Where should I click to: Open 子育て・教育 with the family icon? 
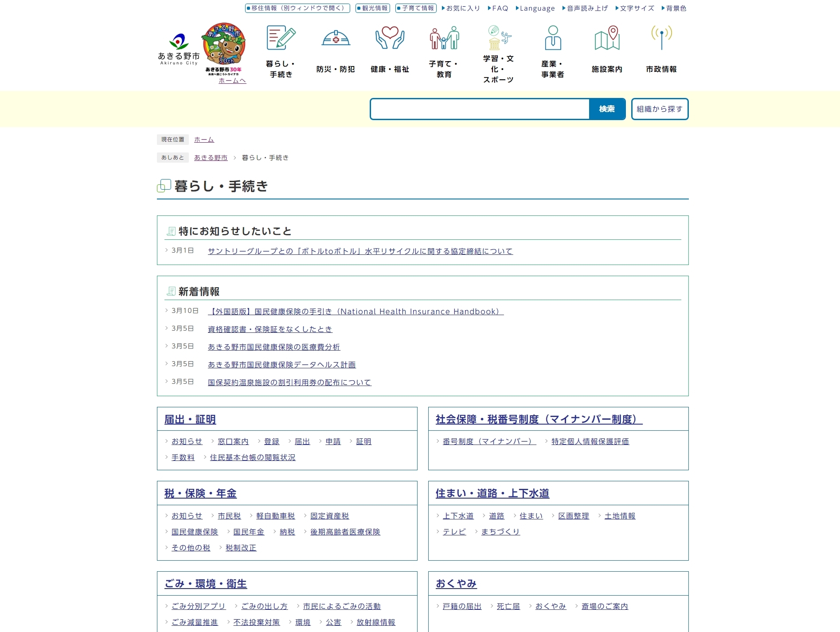[x=444, y=37]
